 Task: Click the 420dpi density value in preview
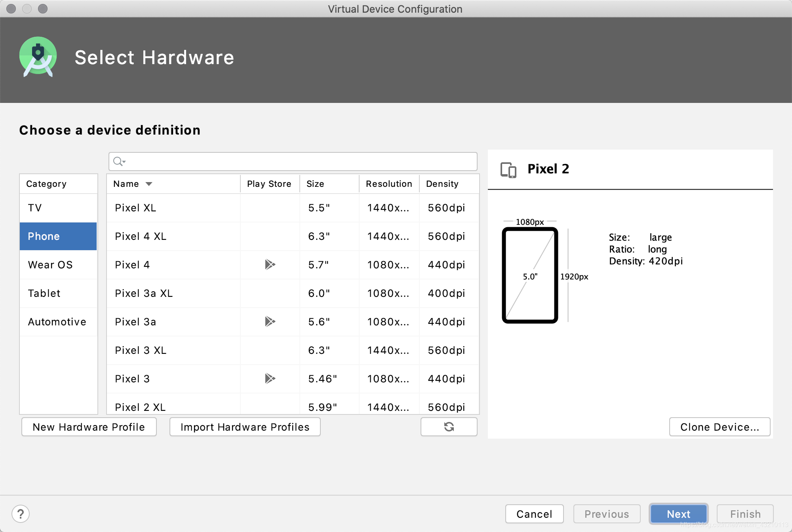tap(666, 261)
